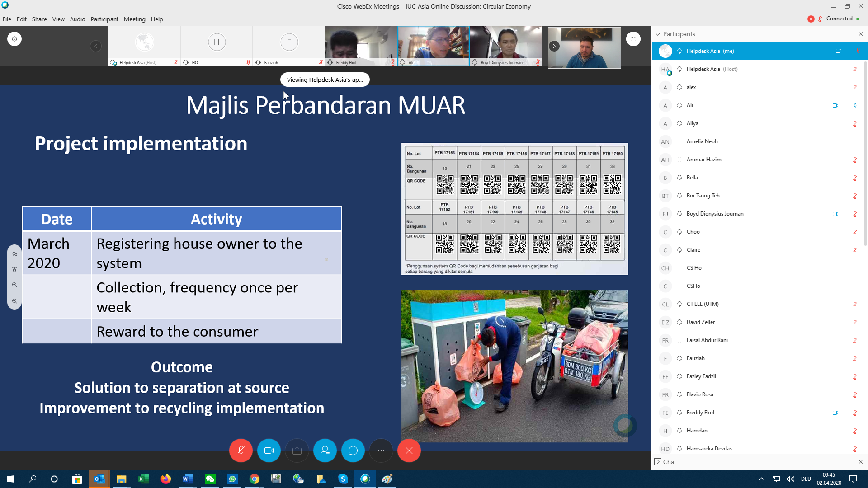The width and height of the screenshot is (868, 488).
Task: Click zoom out magnifier on side toolbar
Action: [x=14, y=301]
